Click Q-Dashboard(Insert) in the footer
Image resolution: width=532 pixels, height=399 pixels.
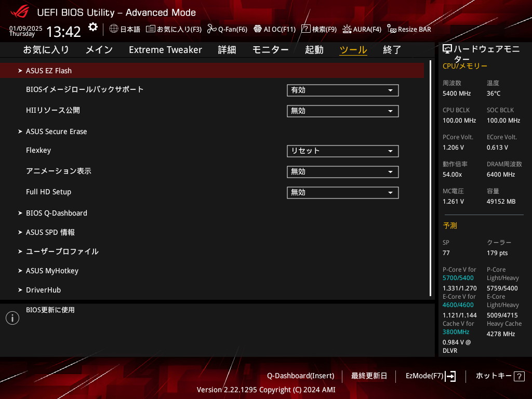point(300,376)
